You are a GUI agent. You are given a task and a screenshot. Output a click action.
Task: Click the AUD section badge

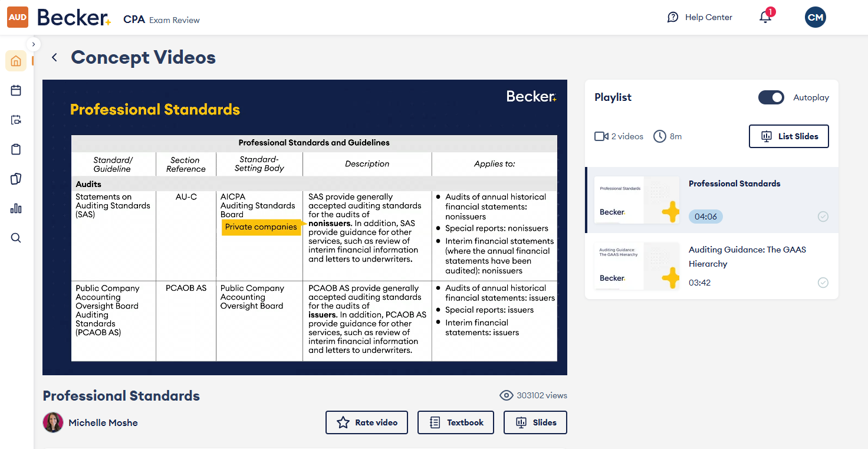17,17
